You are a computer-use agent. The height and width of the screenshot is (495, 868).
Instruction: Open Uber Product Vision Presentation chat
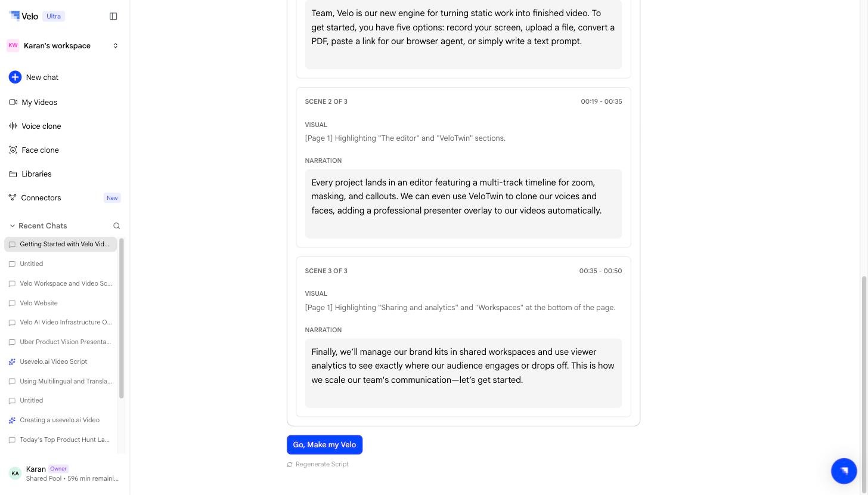[x=61, y=342]
